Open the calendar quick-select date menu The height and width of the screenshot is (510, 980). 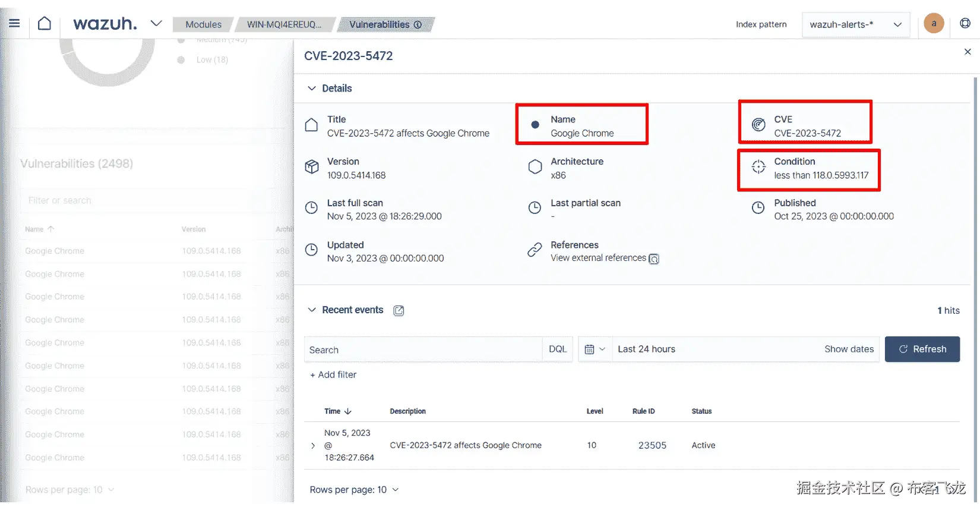(x=595, y=350)
